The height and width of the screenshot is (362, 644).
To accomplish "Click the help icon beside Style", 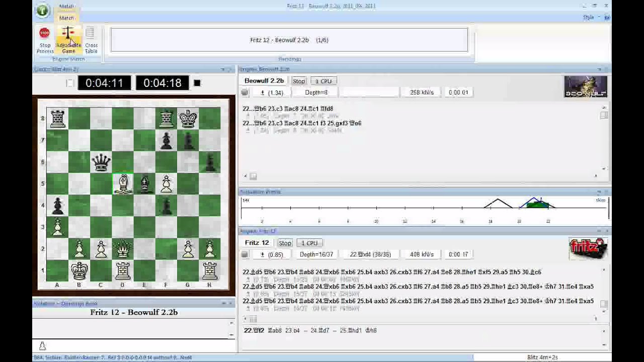I will [607, 17].
